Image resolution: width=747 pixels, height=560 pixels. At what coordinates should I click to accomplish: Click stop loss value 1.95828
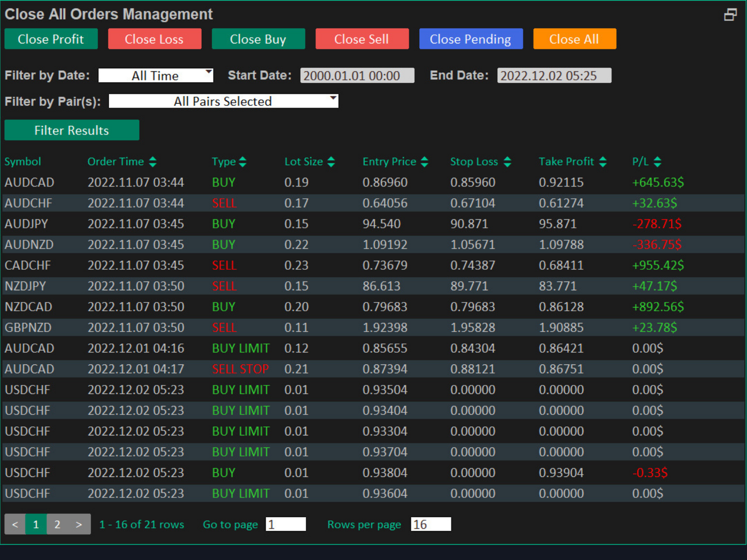(473, 327)
